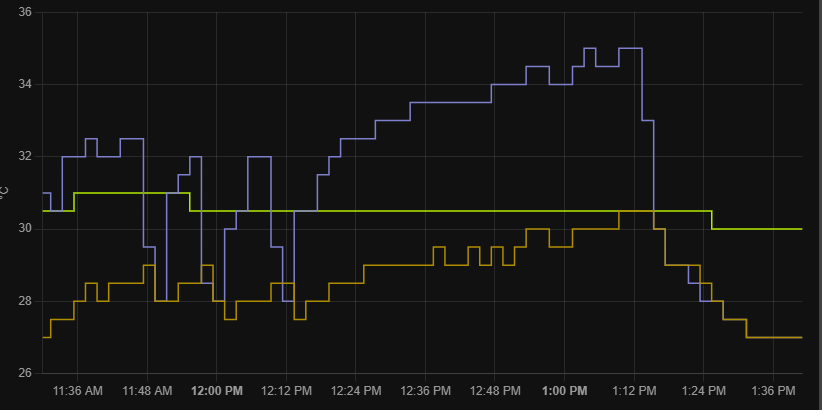Click the orange line's final 27 degree segment
822x410 pixels.
(774, 337)
